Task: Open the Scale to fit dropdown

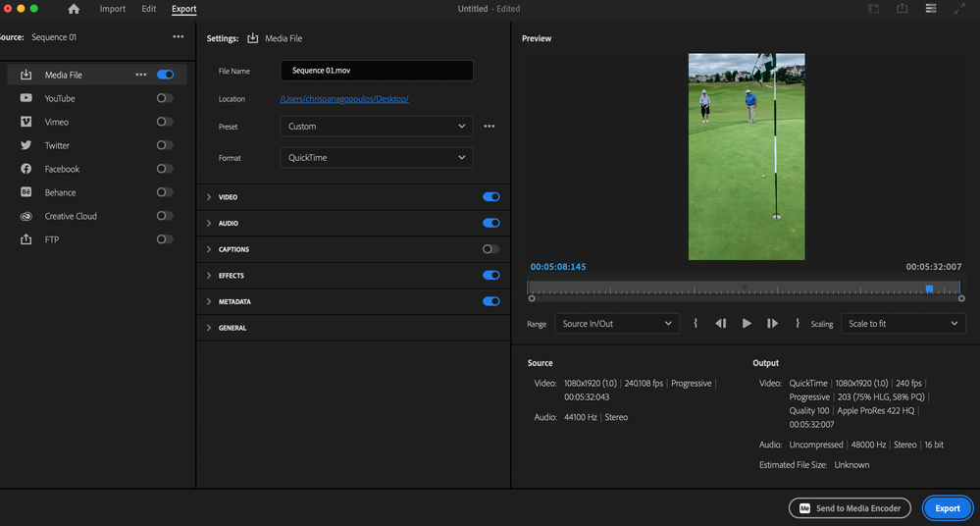Action: click(x=903, y=323)
